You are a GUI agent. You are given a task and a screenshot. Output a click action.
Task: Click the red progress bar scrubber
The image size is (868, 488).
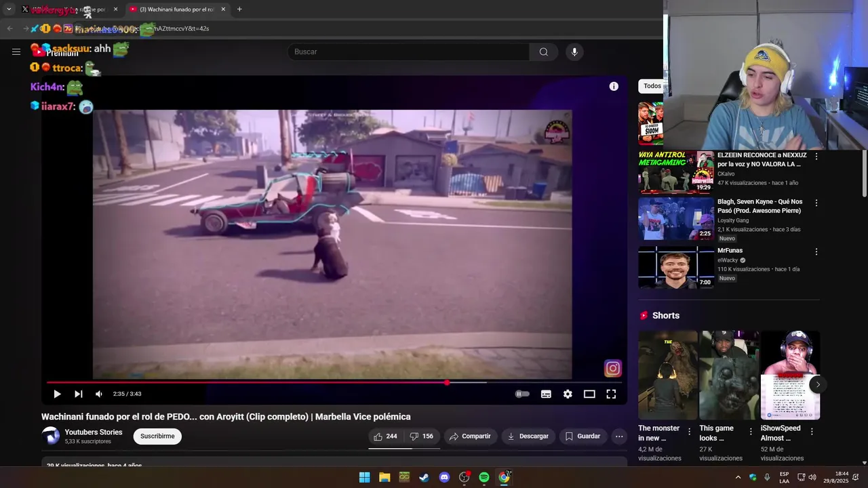pos(446,383)
